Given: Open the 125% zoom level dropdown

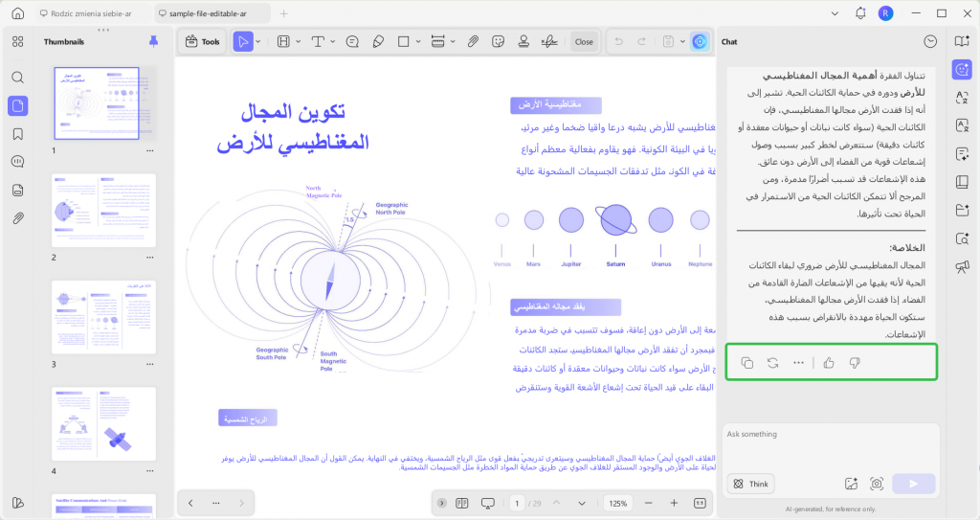Looking at the screenshot, I should tap(618, 503).
